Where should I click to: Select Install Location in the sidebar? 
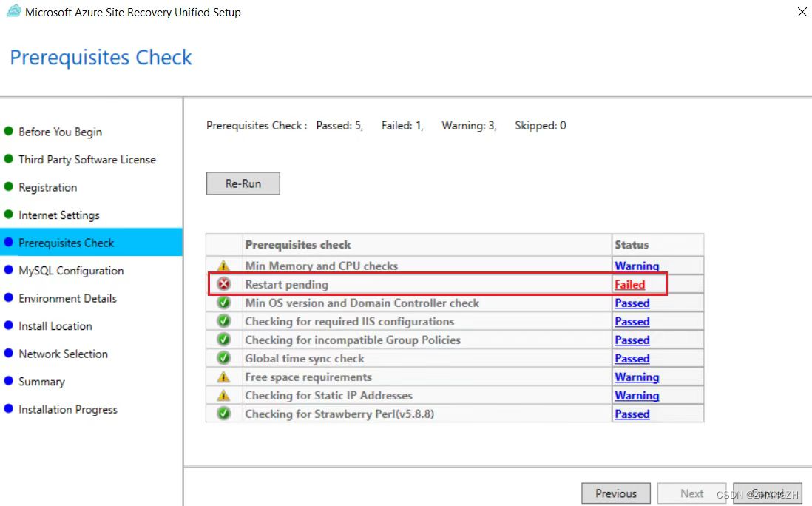[x=55, y=326]
